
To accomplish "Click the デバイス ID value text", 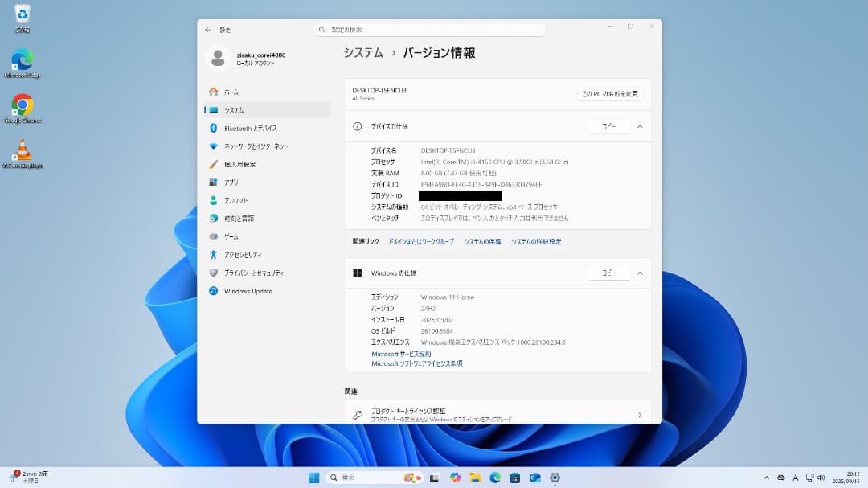I will (x=481, y=184).
